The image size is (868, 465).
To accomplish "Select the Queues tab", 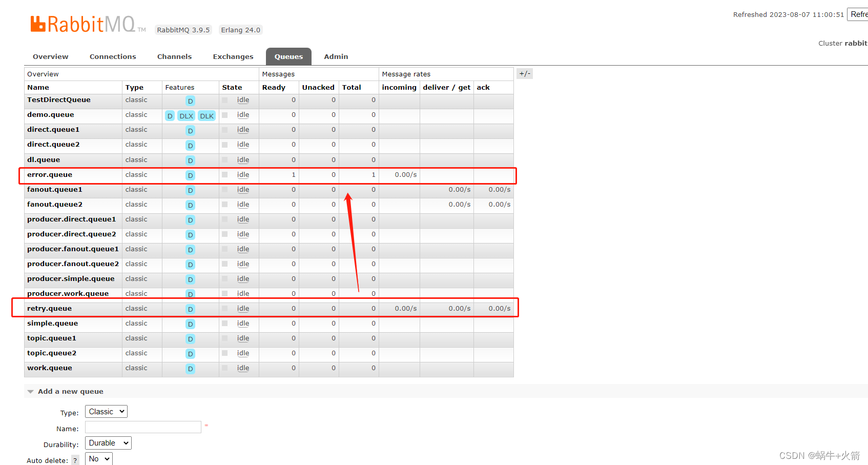I will 288,56.
